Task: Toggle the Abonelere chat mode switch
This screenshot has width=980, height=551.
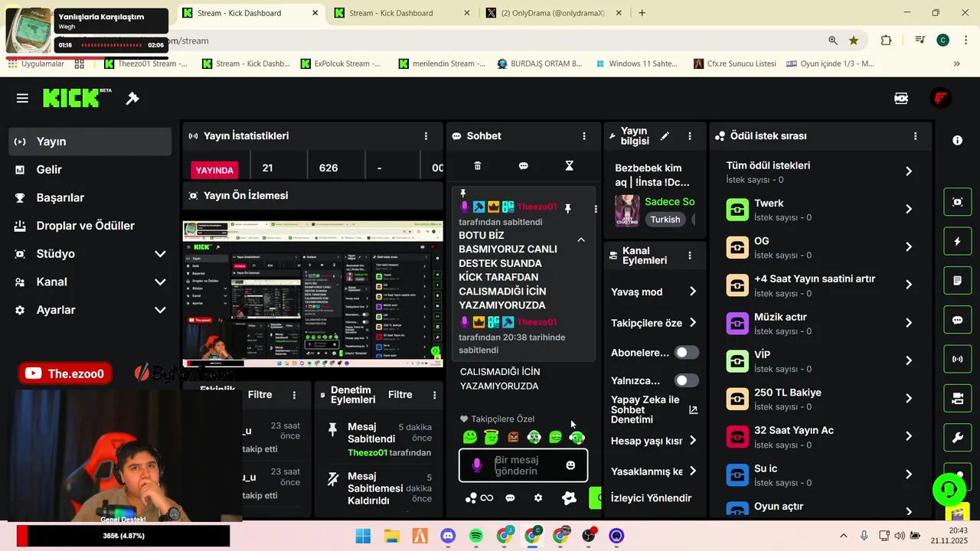Action: point(686,353)
